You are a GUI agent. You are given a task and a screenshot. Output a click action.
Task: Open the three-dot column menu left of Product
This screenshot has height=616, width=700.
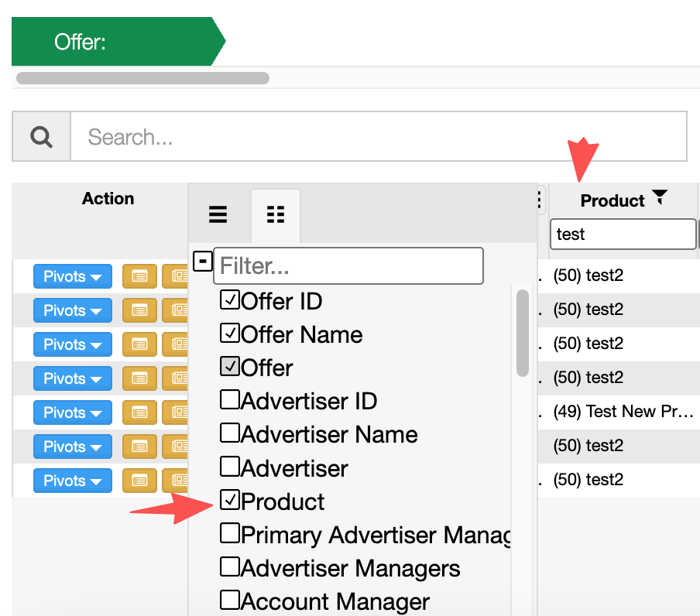[x=539, y=200]
